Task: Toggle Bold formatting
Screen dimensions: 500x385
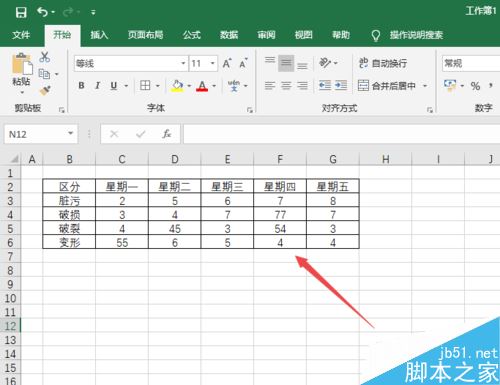Action: (81, 86)
